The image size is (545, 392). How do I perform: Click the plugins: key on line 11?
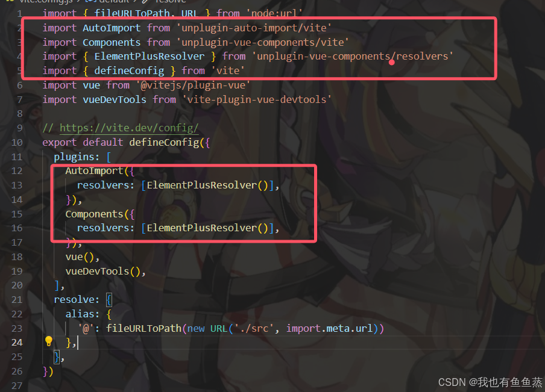(x=77, y=157)
